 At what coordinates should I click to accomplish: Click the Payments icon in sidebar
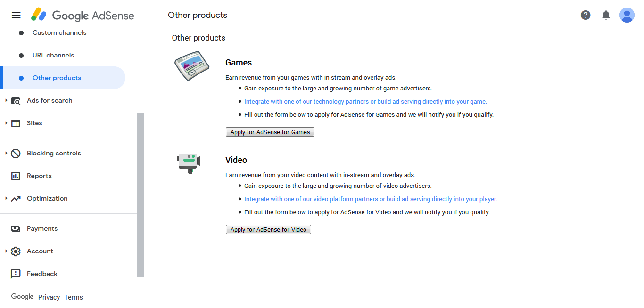[16, 228]
